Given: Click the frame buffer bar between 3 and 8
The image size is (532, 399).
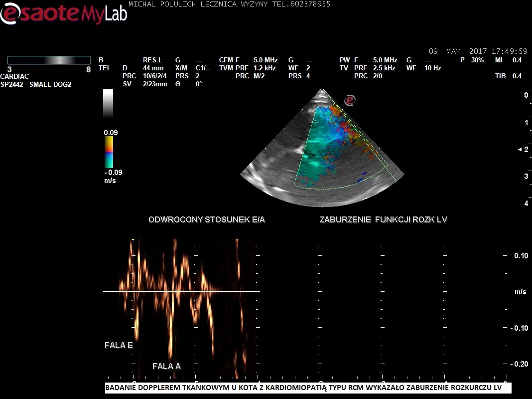Looking at the screenshot, I should (x=49, y=60).
